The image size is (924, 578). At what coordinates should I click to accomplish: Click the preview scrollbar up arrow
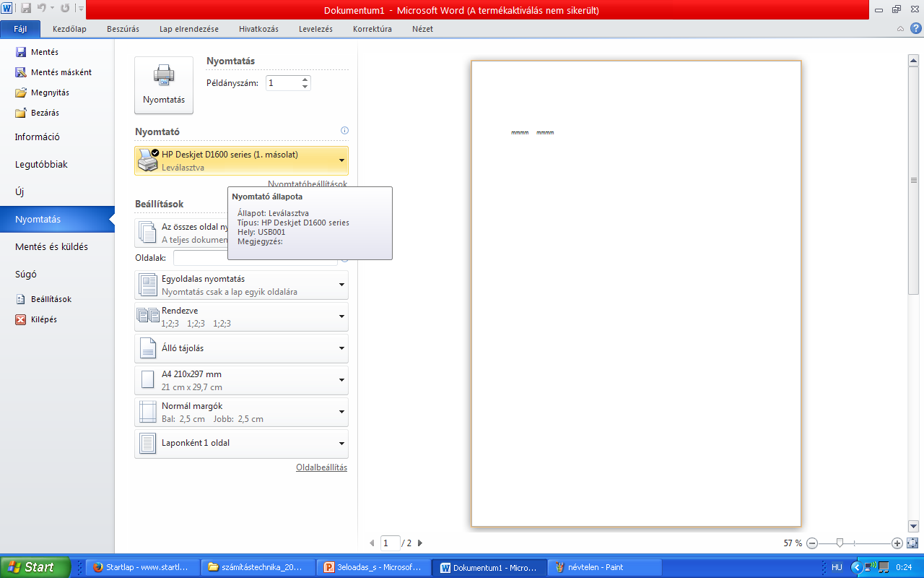pos(912,61)
